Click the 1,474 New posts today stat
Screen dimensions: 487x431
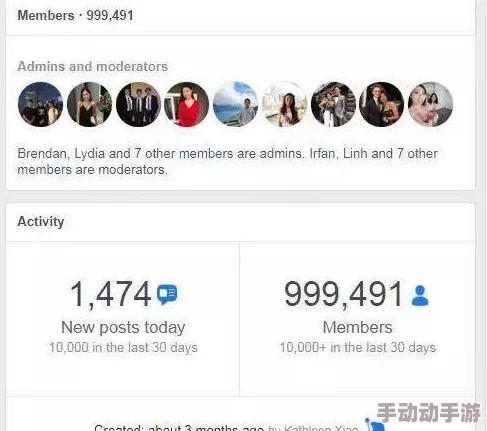click(x=123, y=315)
